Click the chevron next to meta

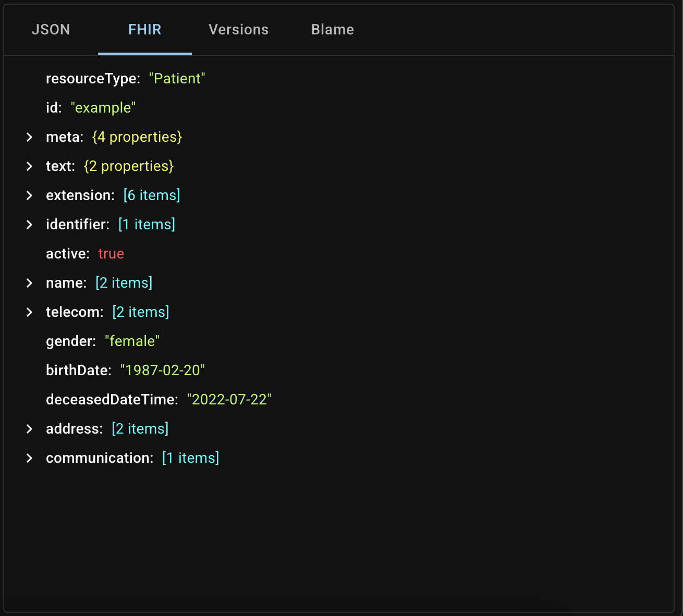[x=29, y=137]
